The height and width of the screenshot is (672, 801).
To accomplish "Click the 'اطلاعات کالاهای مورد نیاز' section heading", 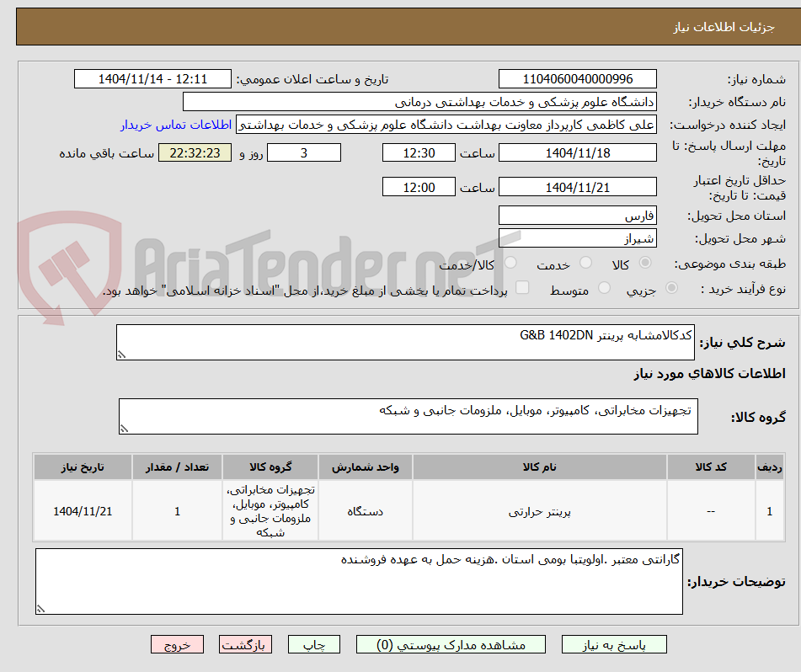I will point(709,374).
